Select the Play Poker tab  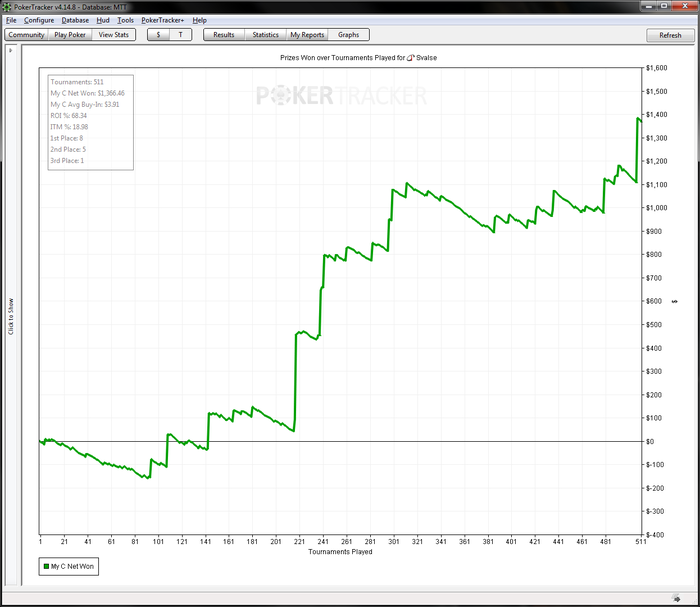point(70,35)
